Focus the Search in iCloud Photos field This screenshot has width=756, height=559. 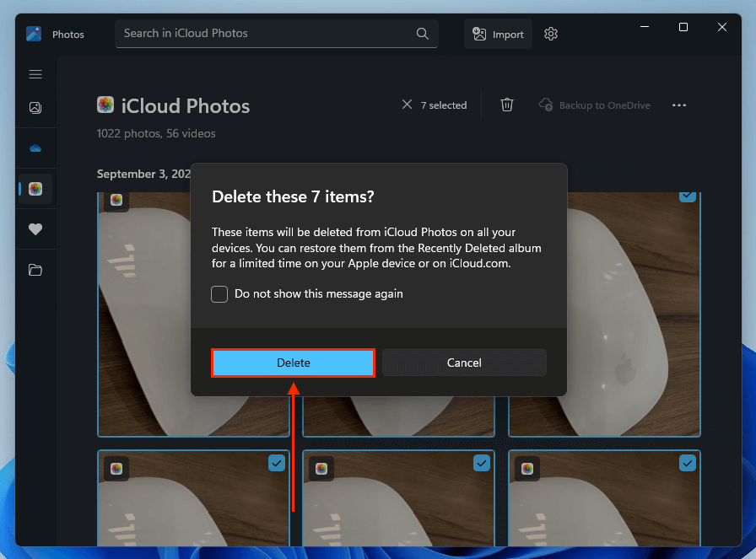pos(276,33)
